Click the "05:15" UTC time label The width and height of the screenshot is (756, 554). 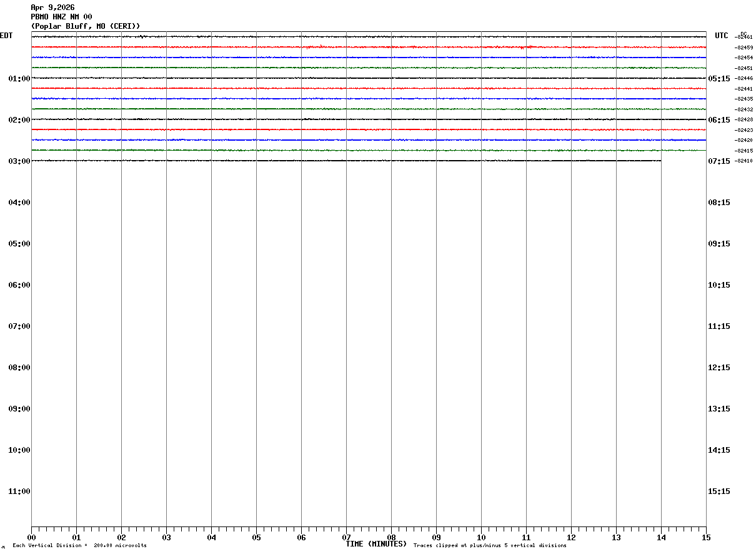click(719, 79)
